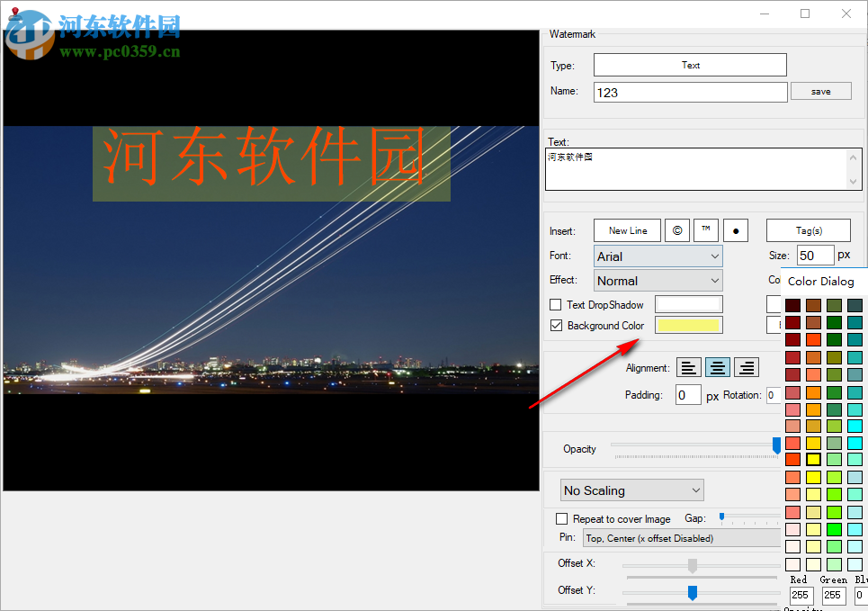Click the save button next to Name
Screen dimensions: 868x611
820,91
